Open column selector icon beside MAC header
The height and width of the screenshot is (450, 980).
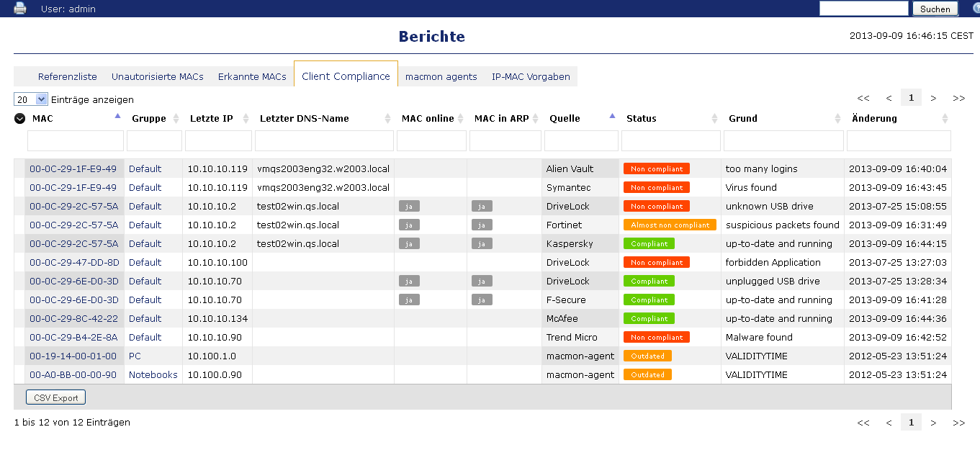[x=20, y=119]
